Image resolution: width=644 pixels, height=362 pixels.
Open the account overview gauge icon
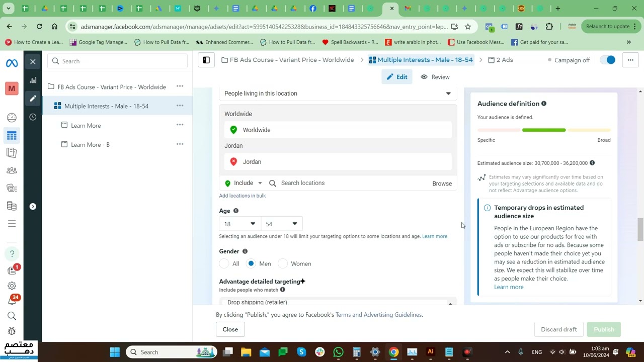12,118
